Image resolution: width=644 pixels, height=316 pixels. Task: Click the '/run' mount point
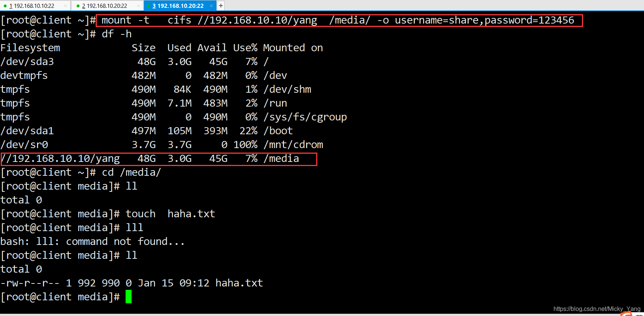(x=275, y=103)
